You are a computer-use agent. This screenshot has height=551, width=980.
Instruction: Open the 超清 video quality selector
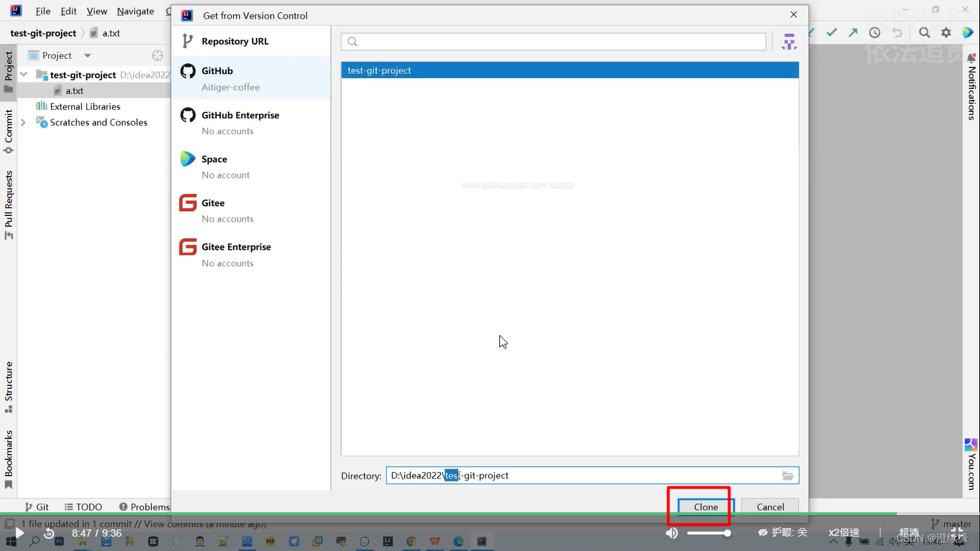pos(909,533)
